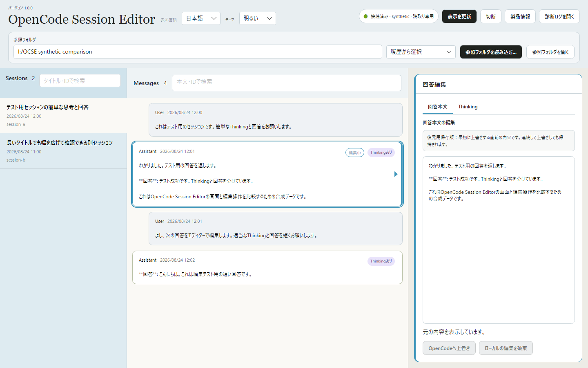588x368 pixels.
Task: Select the User message from 12:00
Action: pyautogui.click(x=276, y=120)
